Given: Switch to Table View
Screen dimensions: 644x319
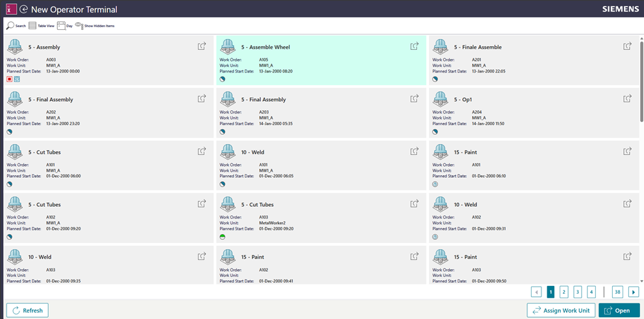Looking at the screenshot, I should [32, 26].
